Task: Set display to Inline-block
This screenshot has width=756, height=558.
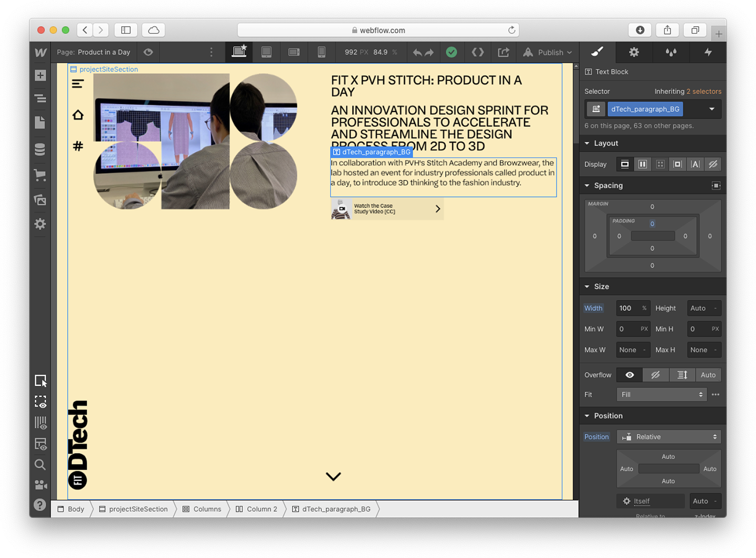Action: click(x=678, y=164)
